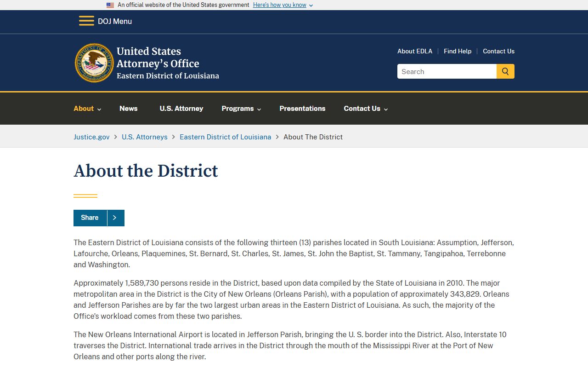588x368 pixels.
Task: Select Contact Us in the dark nav bar
Action: tap(362, 109)
